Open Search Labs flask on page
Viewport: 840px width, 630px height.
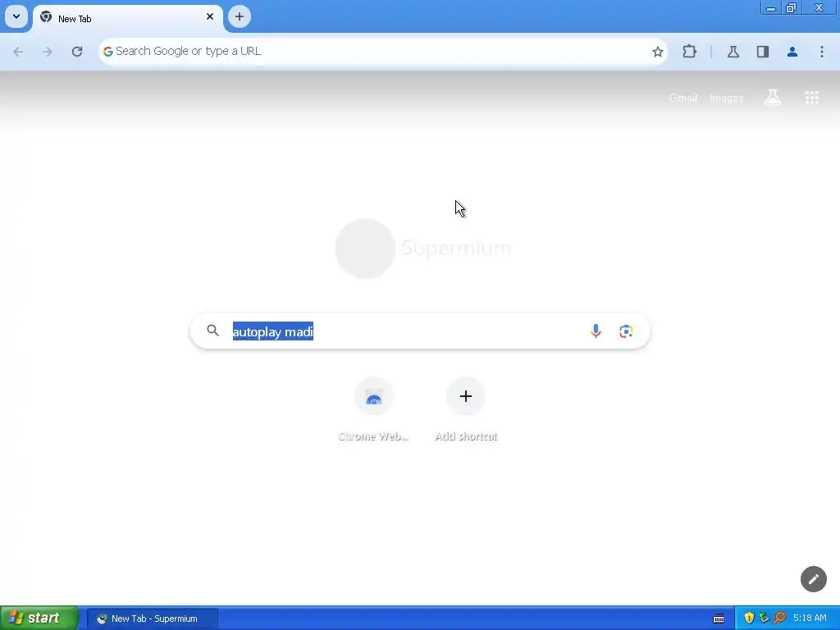point(773,98)
